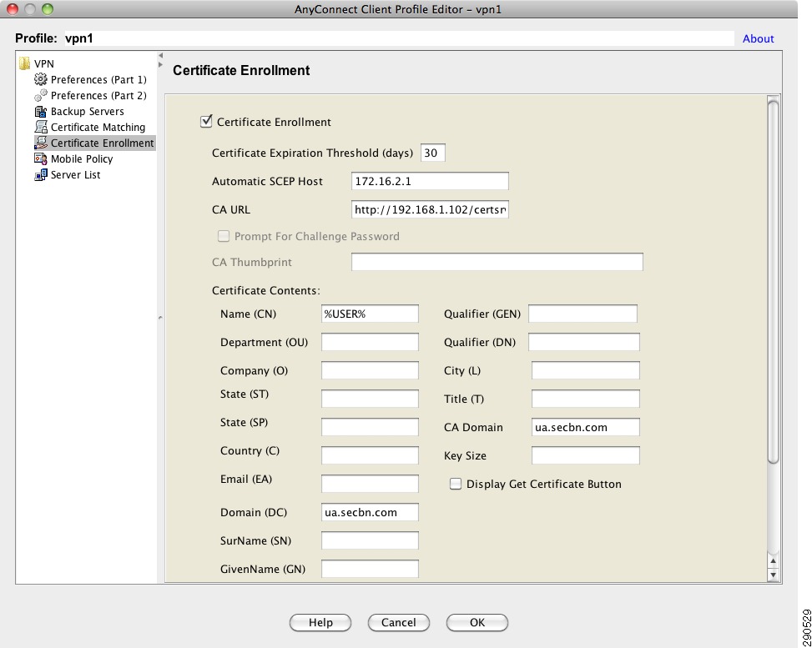
Task: Click the Automatic SCEP Host field
Action: 430,181
